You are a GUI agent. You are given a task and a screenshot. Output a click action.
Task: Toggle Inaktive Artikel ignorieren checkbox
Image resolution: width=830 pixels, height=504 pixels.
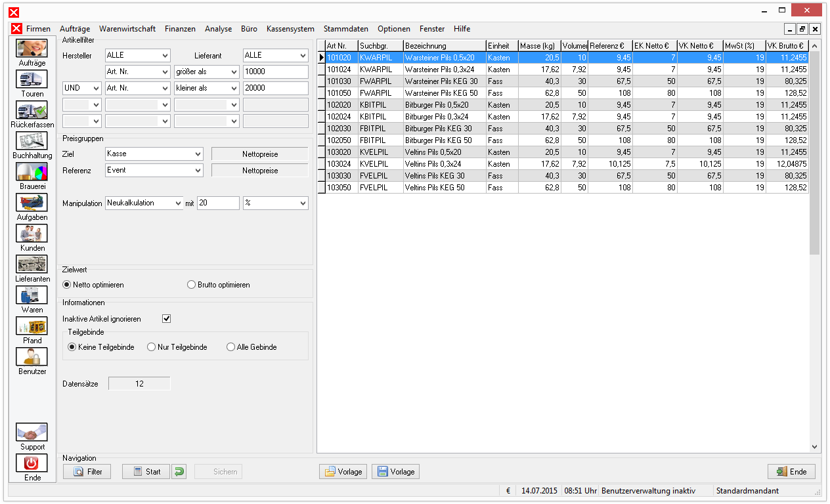point(167,319)
